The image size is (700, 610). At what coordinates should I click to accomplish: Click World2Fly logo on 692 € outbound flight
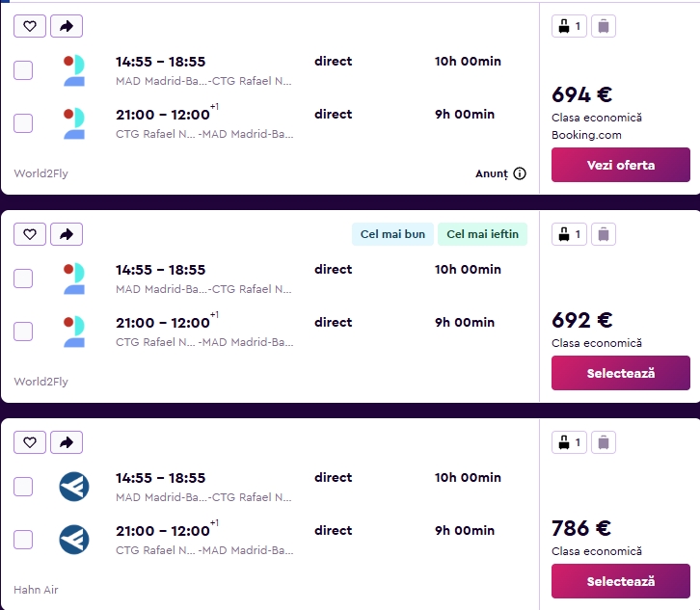[x=74, y=278]
